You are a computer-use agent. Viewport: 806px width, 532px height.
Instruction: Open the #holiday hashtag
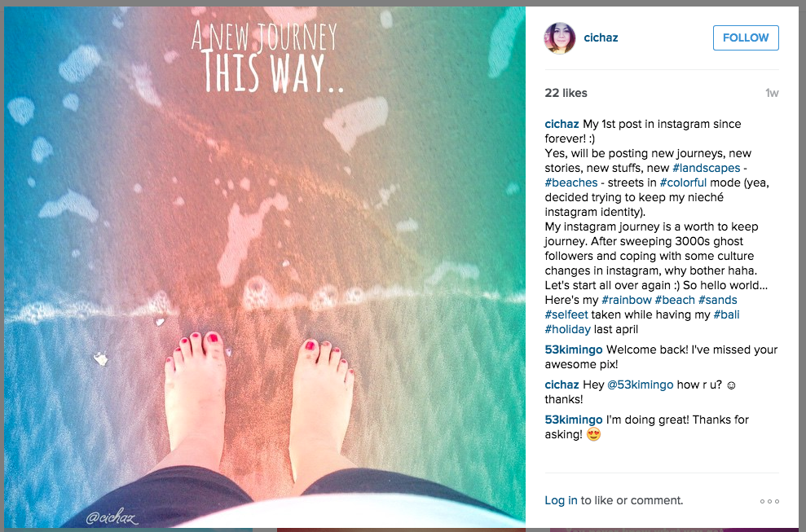tap(567, 329)
